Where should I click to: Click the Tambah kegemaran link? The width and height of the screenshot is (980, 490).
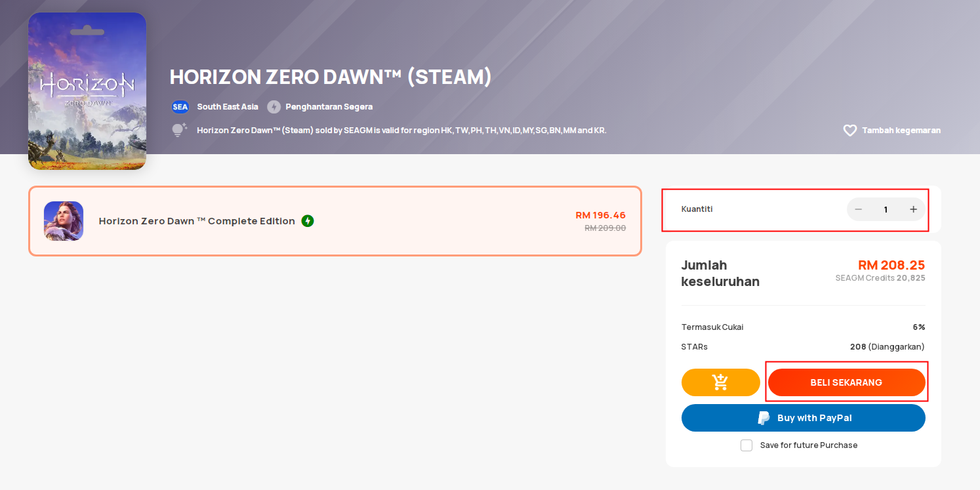click(901, 131)
